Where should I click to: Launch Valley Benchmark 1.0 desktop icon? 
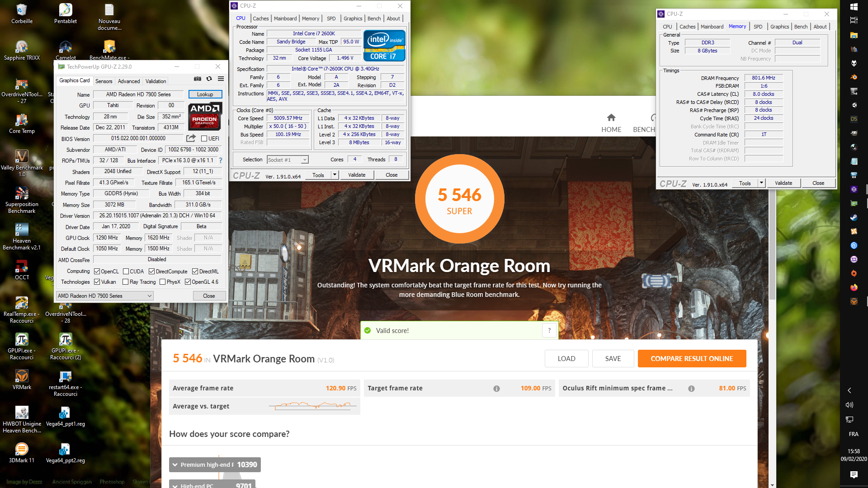22,163
